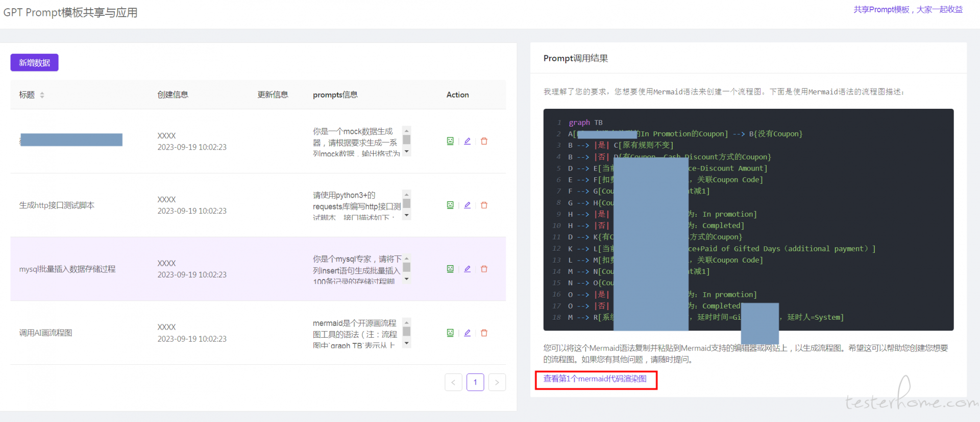Open 查看第1个mermaid代码渲染图 link
The image size is (980, 422).
(x=595, y=379)
